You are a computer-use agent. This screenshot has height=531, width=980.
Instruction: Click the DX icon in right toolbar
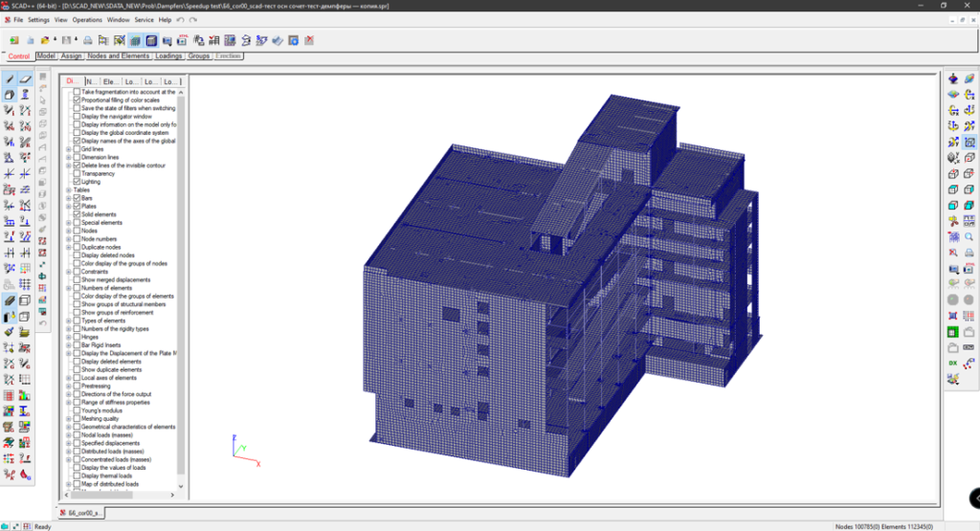[953, 363]
